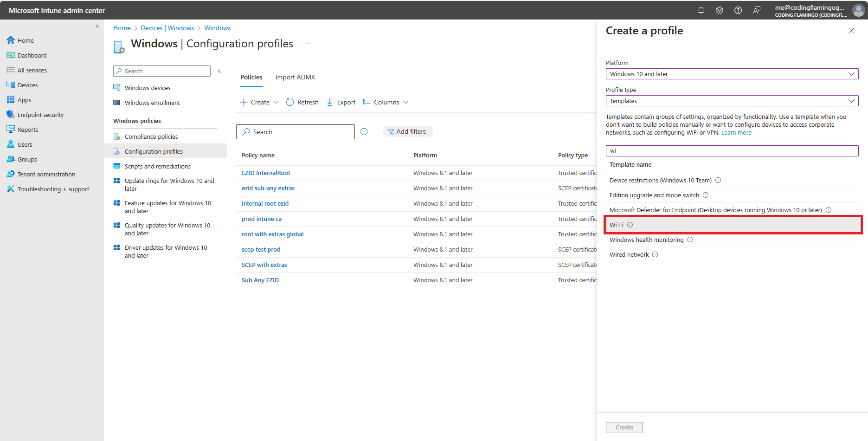
Task: Open Endpoint security in sidebar
Action: pyautogui.click(x=35, y=115)
